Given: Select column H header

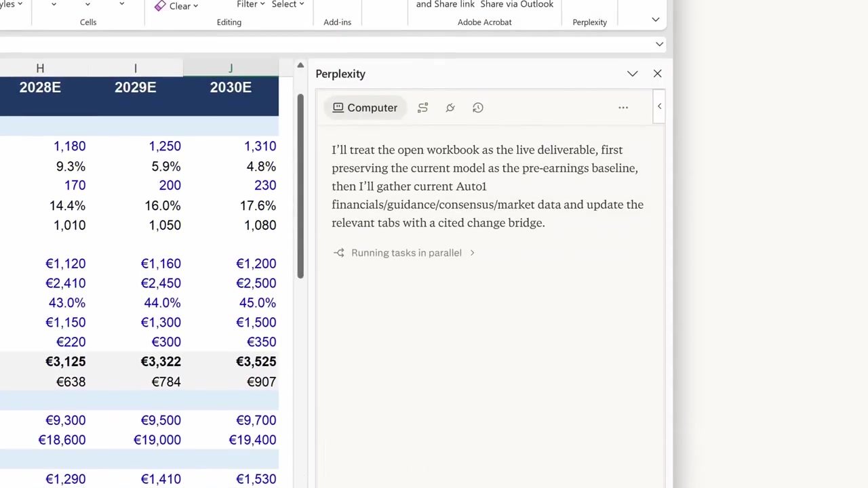Looking at the screenshot, I should (x=40, y=68).
